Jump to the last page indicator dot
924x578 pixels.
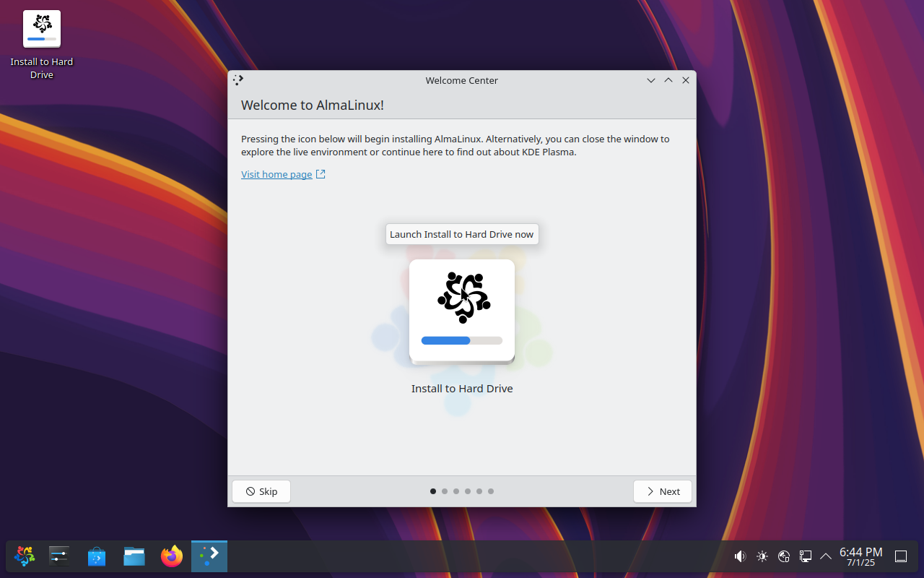click(x=491, y=491)
